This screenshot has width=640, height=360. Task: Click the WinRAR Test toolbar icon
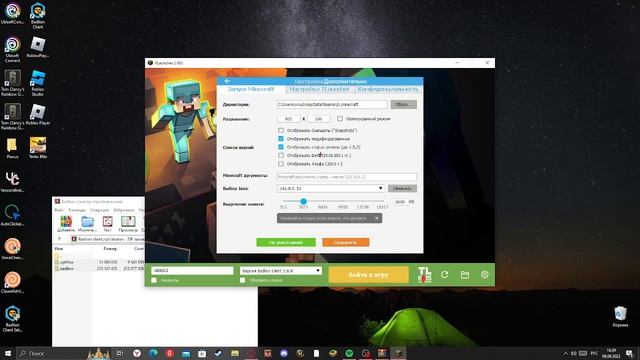[107, 224]
